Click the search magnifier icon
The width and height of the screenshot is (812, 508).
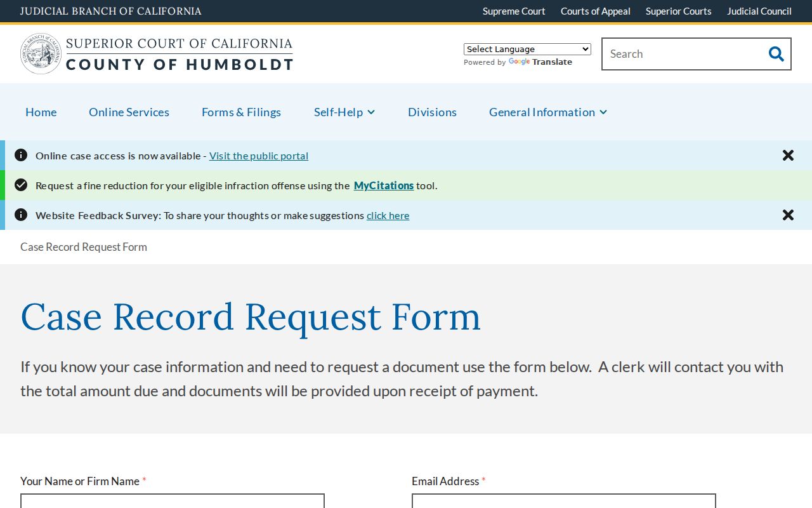point(776,54)
